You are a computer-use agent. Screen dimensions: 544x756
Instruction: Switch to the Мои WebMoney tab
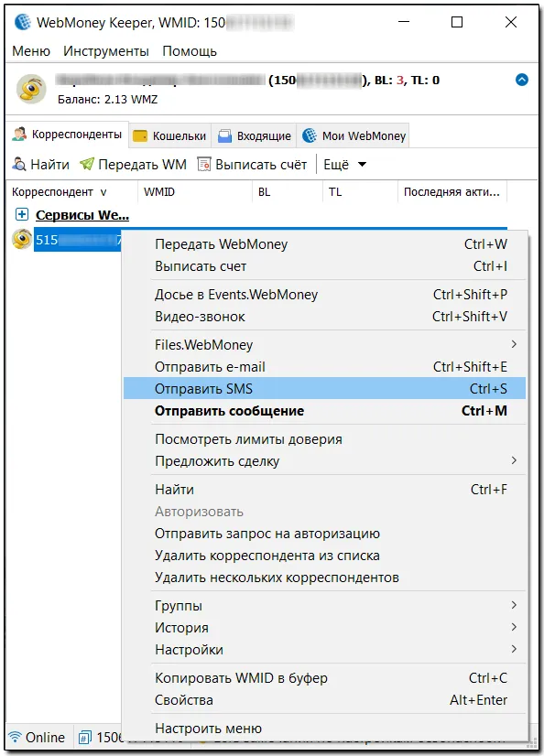point(354,136)
